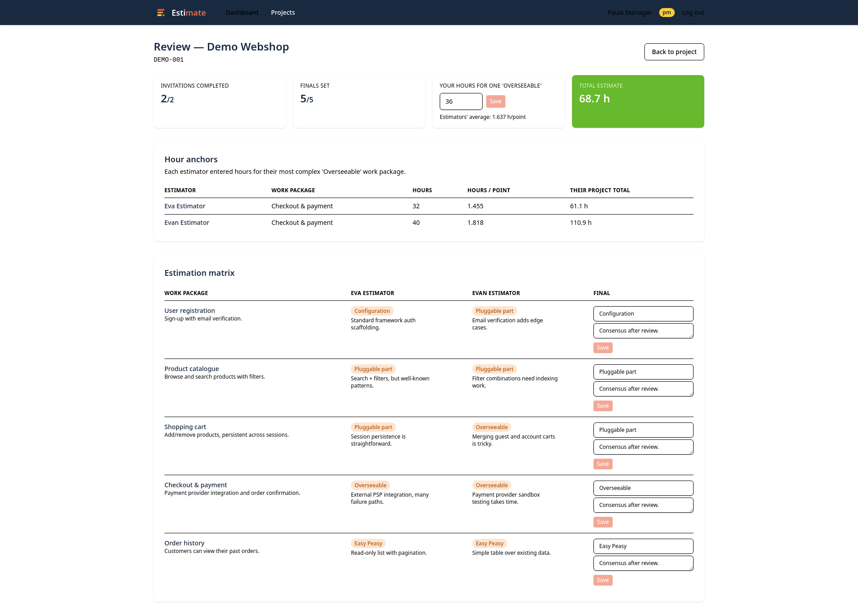This screenshot has height=616, width=858.
Task: Click the Invitations completed 2/2 card
Action: (x=219, y=101)
